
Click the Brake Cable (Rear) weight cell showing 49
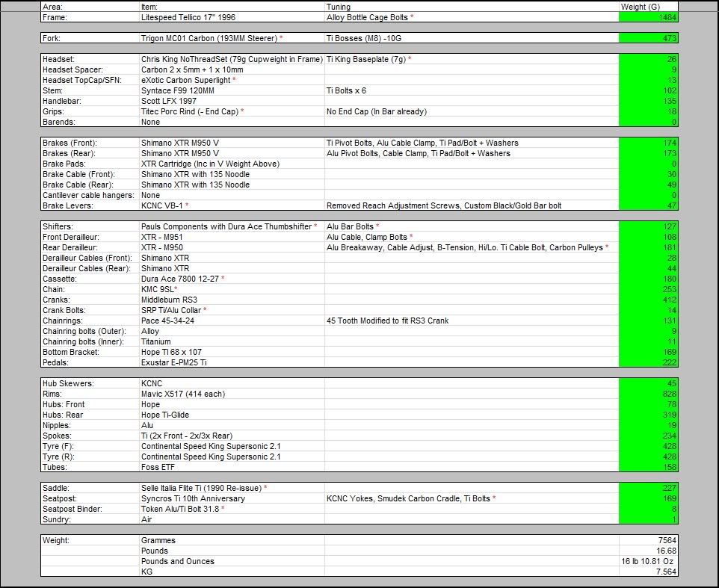649,185
